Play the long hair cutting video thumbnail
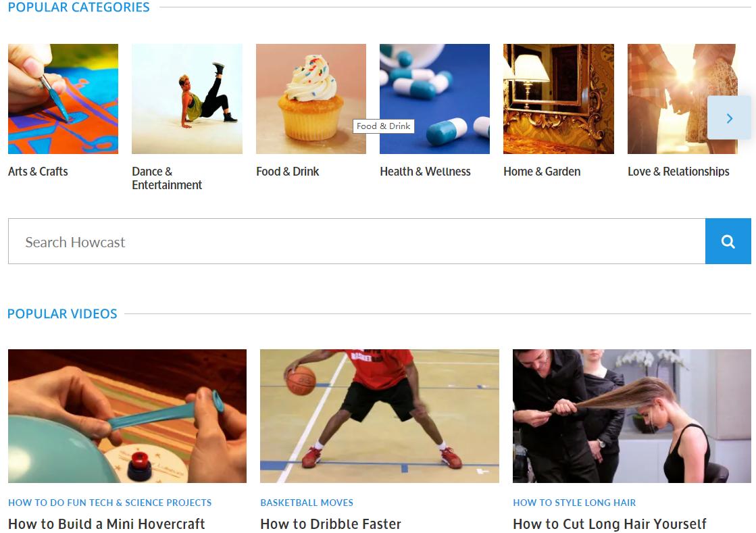 pyautogui.click(x=632, y=416)
